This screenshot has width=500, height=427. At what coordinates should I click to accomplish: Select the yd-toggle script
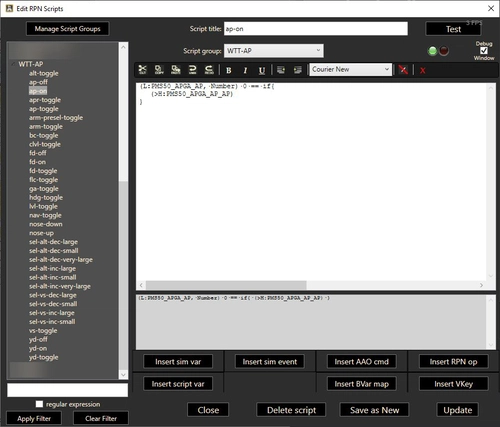(x=44, y=357)
